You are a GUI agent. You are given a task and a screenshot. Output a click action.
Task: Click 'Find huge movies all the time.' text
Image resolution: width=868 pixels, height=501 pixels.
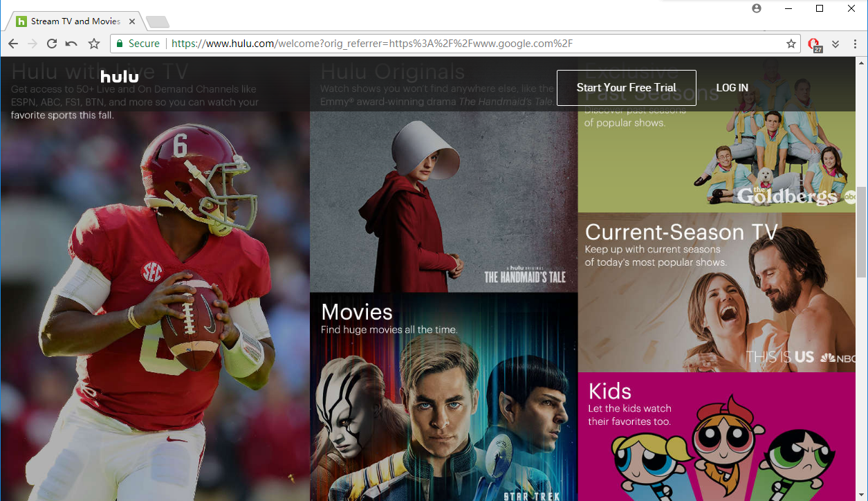[x=389, y=330]
